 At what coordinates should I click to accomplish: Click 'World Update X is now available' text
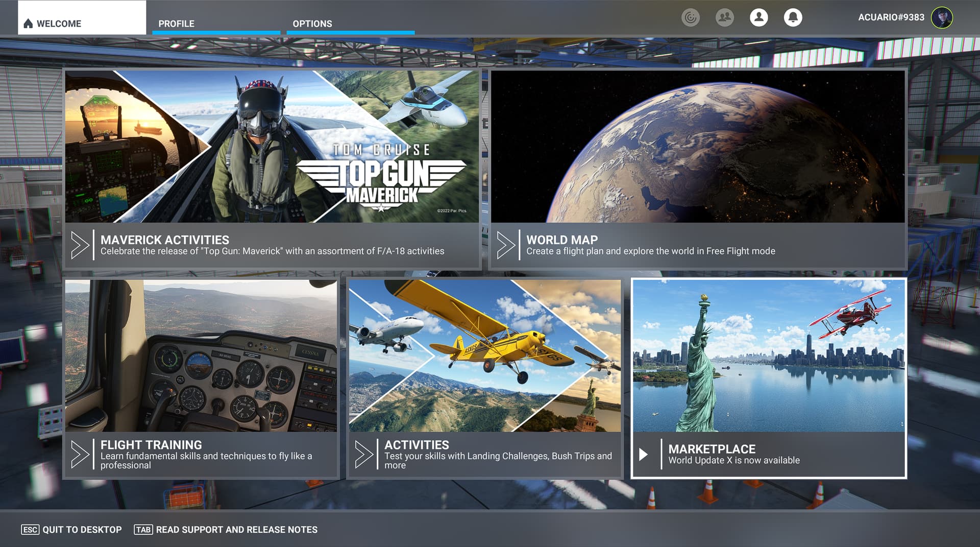(x=734, y=460)
